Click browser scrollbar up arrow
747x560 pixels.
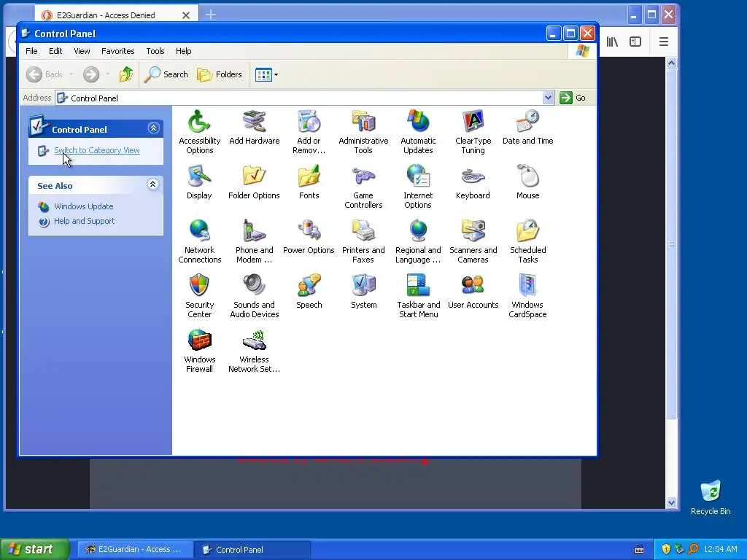click(x=671, y=63)
